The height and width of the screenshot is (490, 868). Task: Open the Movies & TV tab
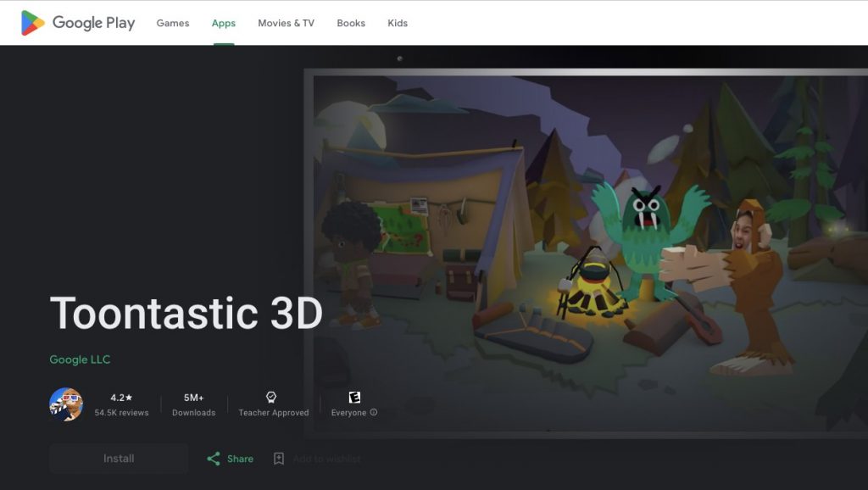pos(287,23)
